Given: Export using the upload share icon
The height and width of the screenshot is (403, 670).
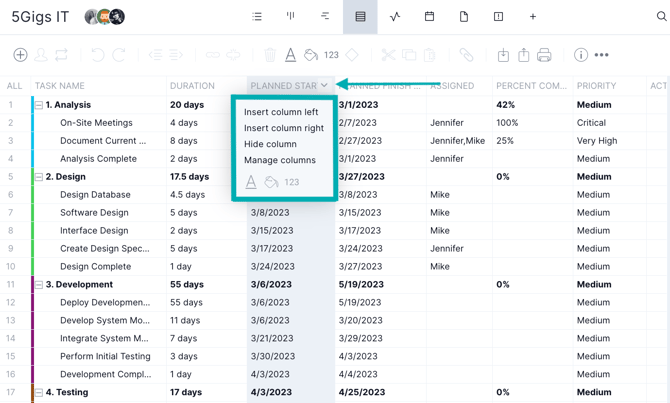Looking at the screenshot, I should point(523,55).
